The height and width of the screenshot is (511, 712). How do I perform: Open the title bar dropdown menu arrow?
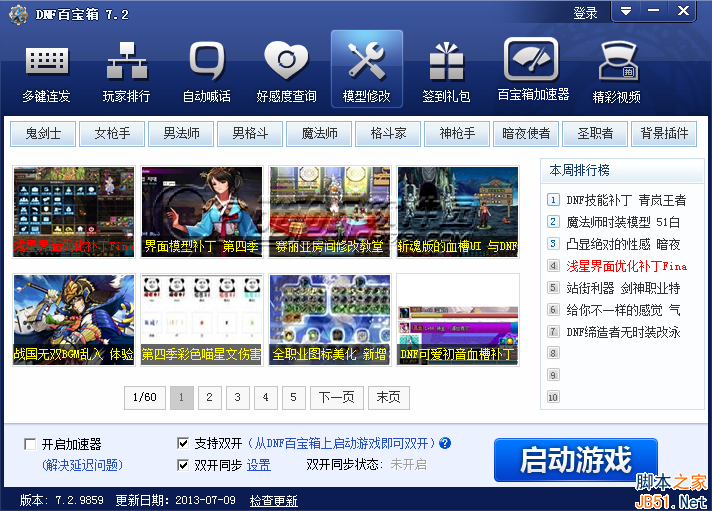(626, 11)
